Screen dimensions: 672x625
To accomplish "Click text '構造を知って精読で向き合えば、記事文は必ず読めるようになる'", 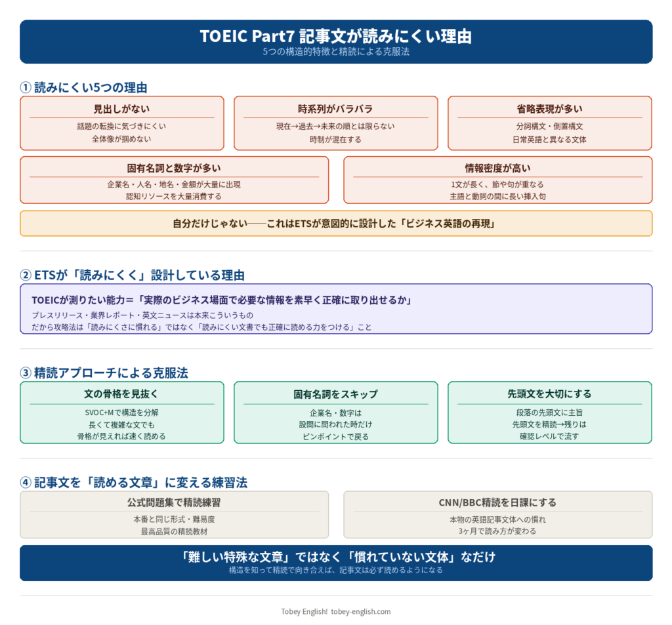I will 335,570.
